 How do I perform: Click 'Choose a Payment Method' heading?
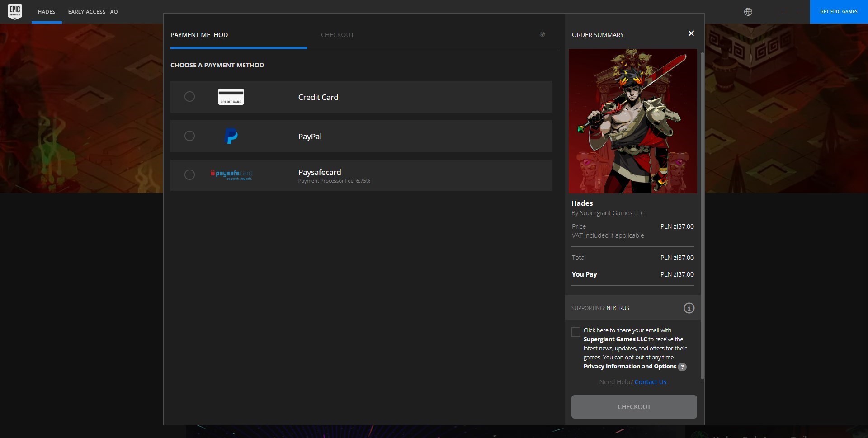217,65
